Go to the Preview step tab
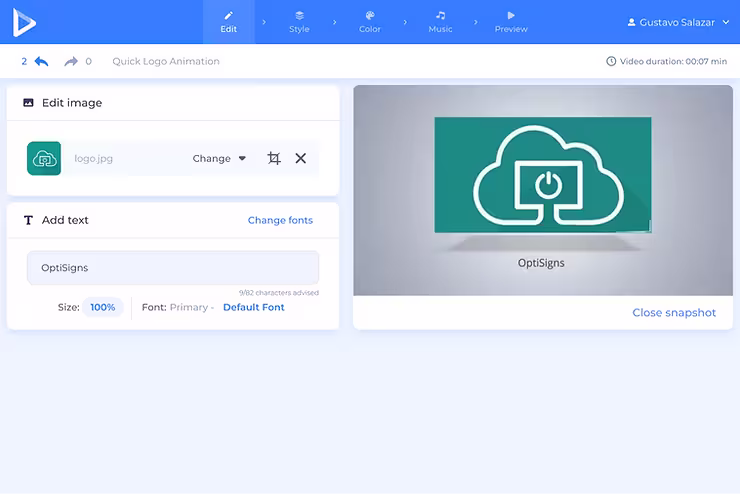This screenshot has width=740, height=494. [x=511, y=22]
